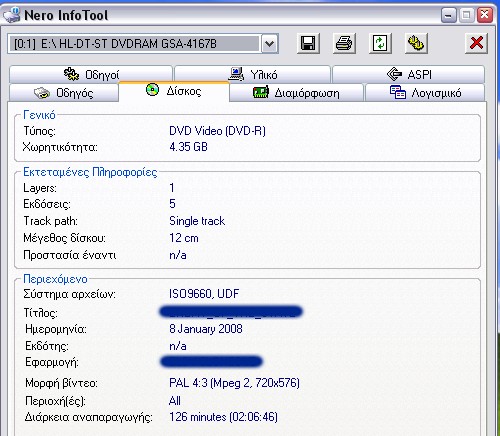Click the value DVD Video (DVD-R)
This screenshot has height=436, width=500.
(217, 131)
